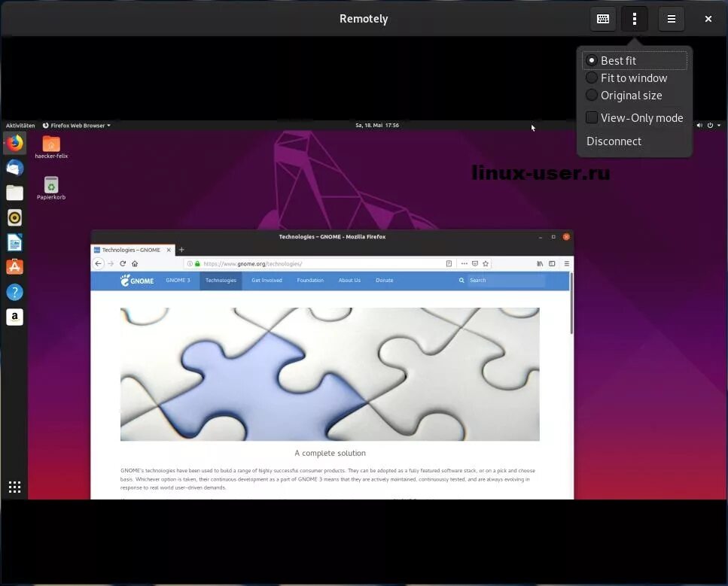728x586 pixels.
Task: Open Ubuntu Software from the dock
Action: click(14, 267)
